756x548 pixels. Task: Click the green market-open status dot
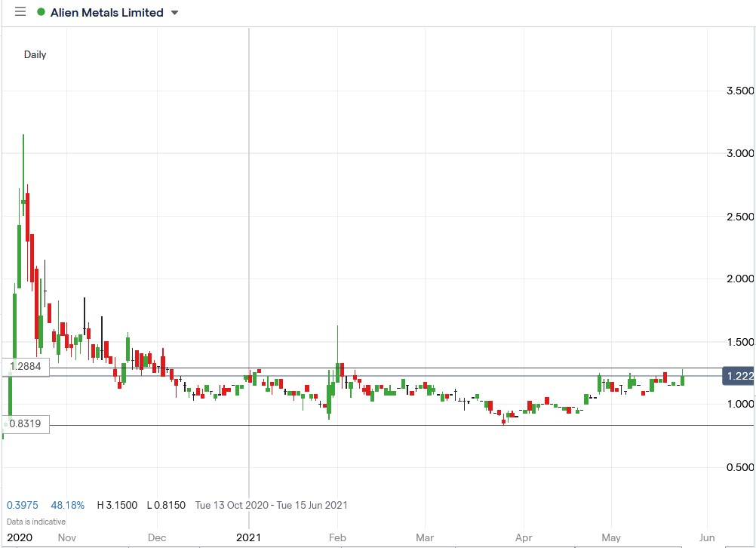(x=42, y=12)
